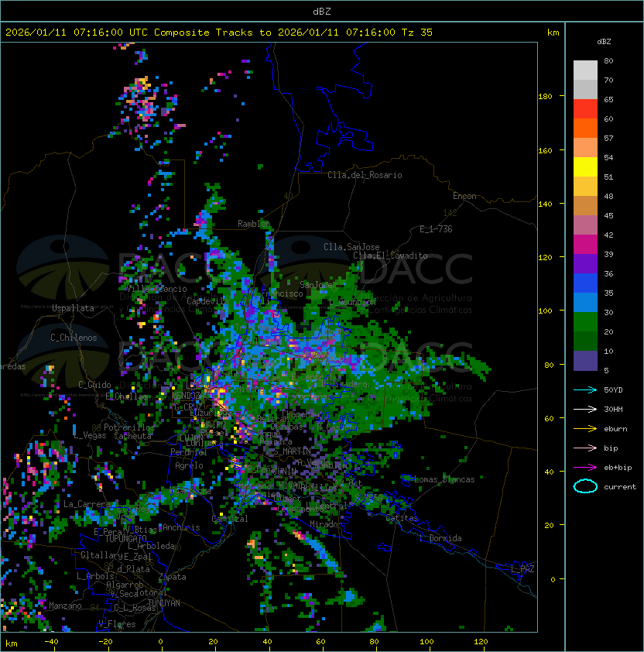Select the light blue swatch between 35 and 30
Image resolution: width=644 pixels, height=652 pixels.
coord(585,302)
